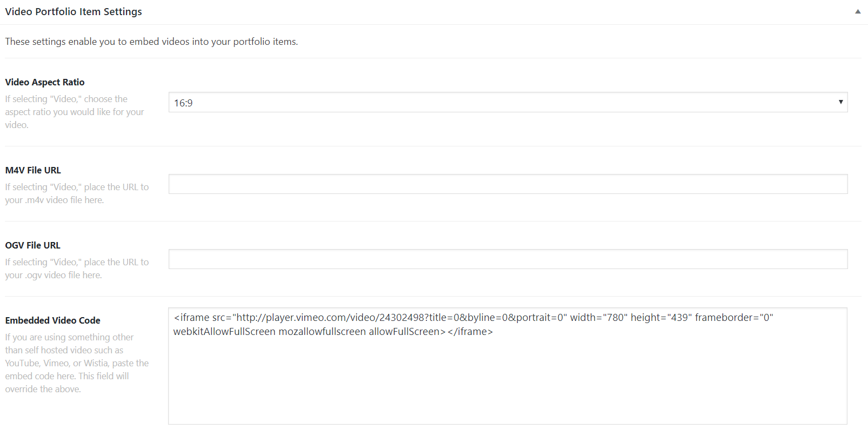
Task: Click the M4V File URL input field
Action: pyautogui.click(x=508, y=184)
